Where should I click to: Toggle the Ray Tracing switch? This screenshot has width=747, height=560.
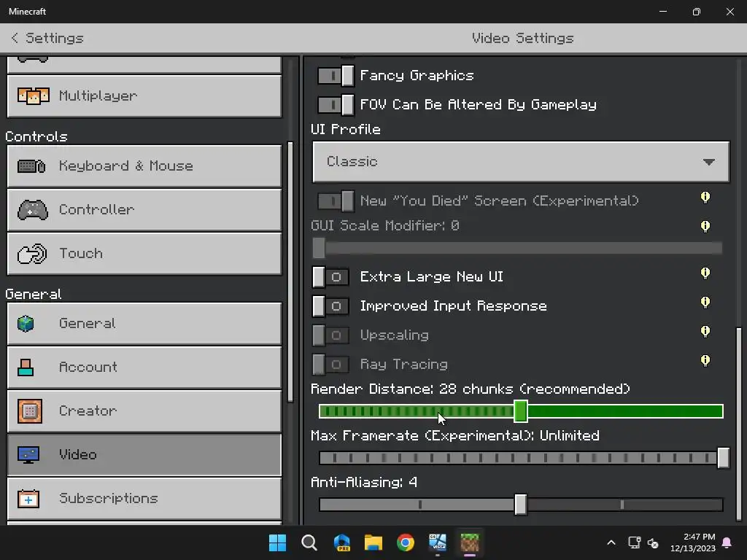[330, 365]
